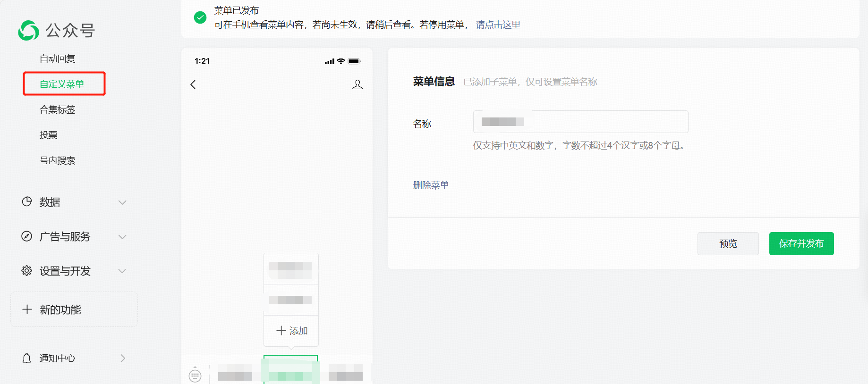This screenshot has width=868, height=384.
Task: Open 自动回复 in the sidebar
Action: coord(58,58)
